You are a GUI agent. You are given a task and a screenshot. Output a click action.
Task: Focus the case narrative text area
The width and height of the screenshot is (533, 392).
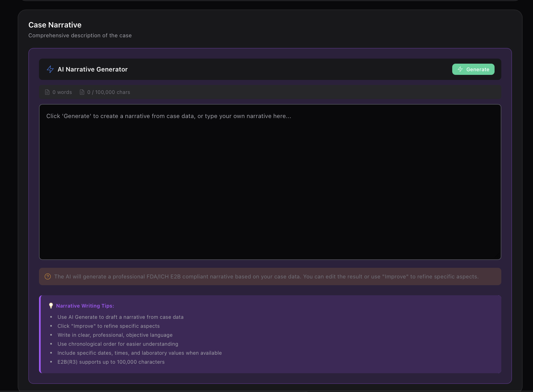coord(270,182)
